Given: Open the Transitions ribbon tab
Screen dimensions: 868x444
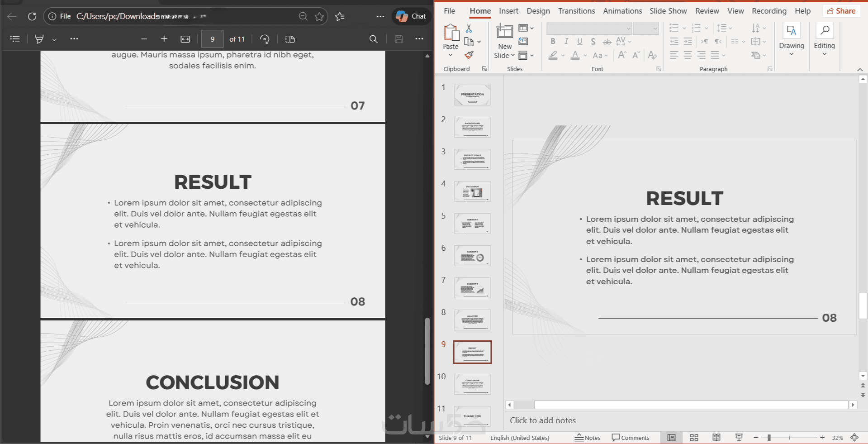Looking at the screenshot, I should [x=576, y=11].
